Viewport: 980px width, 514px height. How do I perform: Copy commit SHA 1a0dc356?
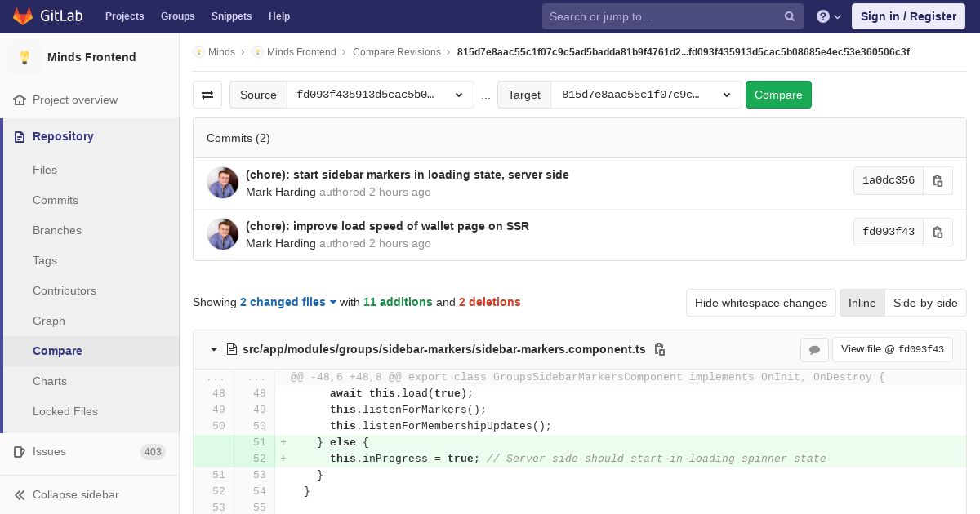[x=938, y=180]
